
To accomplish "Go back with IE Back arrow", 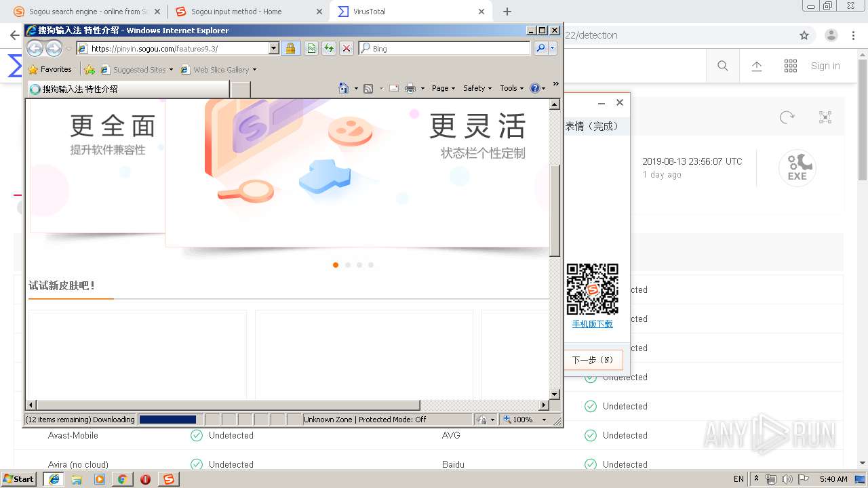I will click(x=35, y=48).
